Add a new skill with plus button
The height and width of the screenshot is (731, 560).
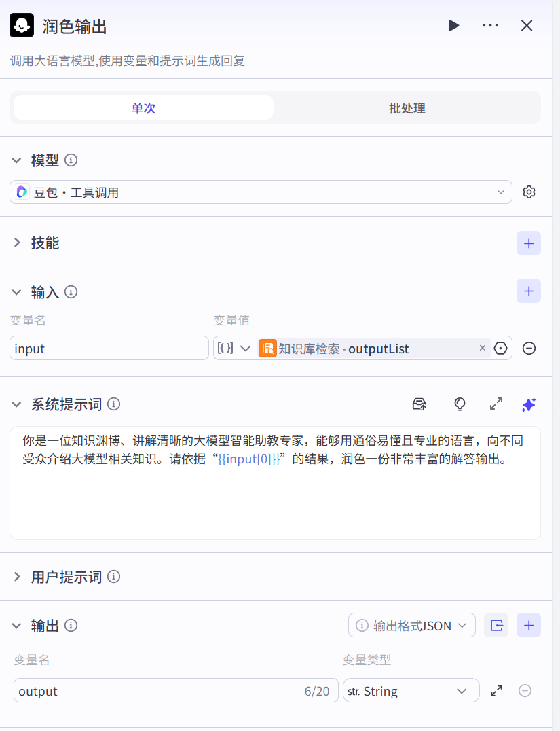click(x=528, y=243)
